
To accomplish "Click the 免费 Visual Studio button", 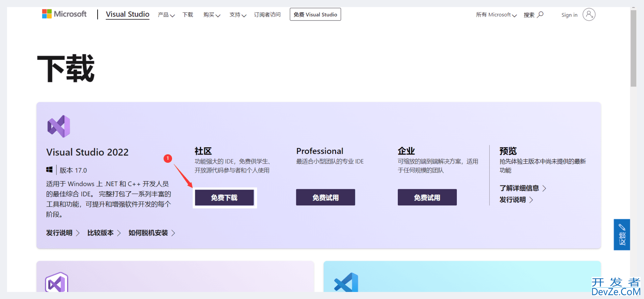I will pos(315,14).
